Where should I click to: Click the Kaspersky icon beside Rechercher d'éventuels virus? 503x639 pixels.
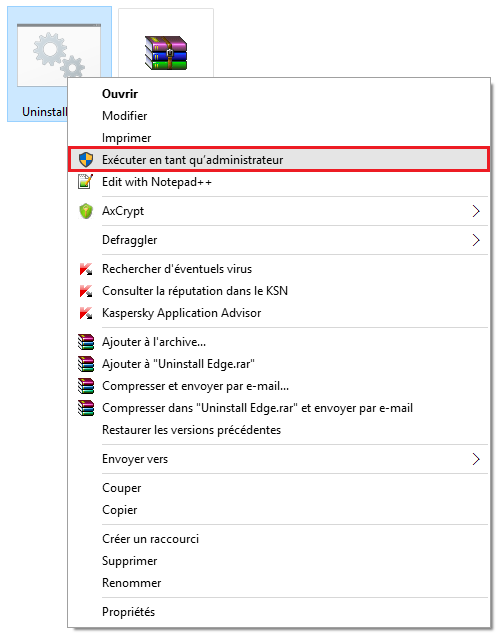click(x=86, y=269)
